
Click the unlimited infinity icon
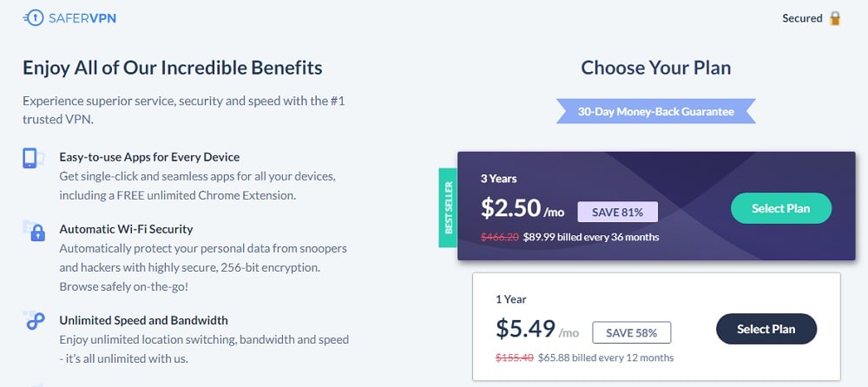[33, 321]
